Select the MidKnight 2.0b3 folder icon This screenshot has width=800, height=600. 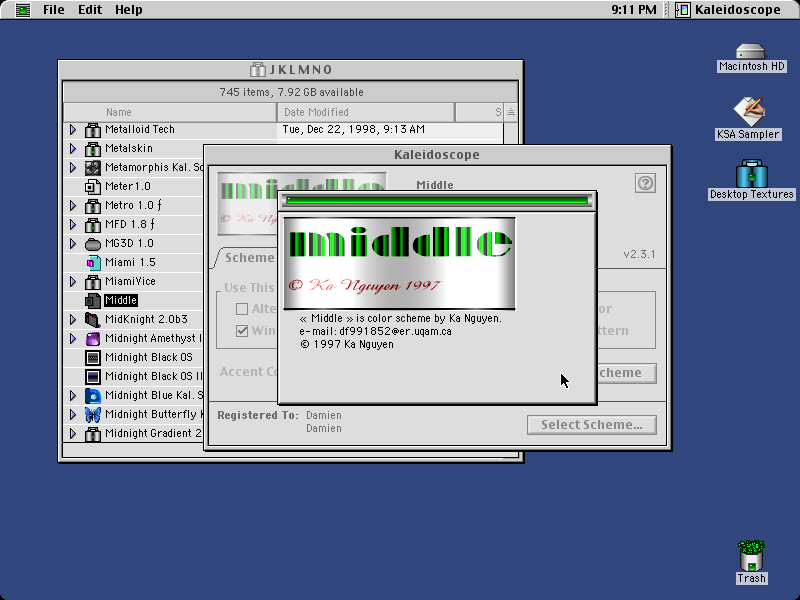pos(92,319)
